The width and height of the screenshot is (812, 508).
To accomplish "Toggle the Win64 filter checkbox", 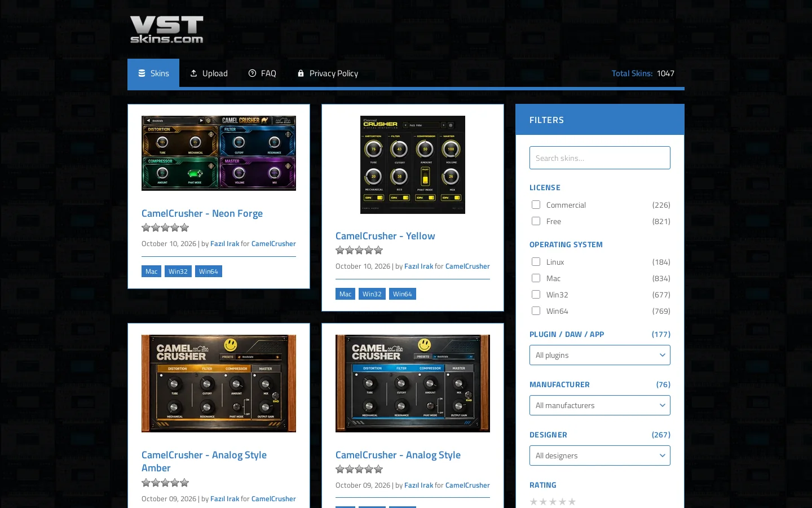I will pyautogui.click(x=536, y=311).
